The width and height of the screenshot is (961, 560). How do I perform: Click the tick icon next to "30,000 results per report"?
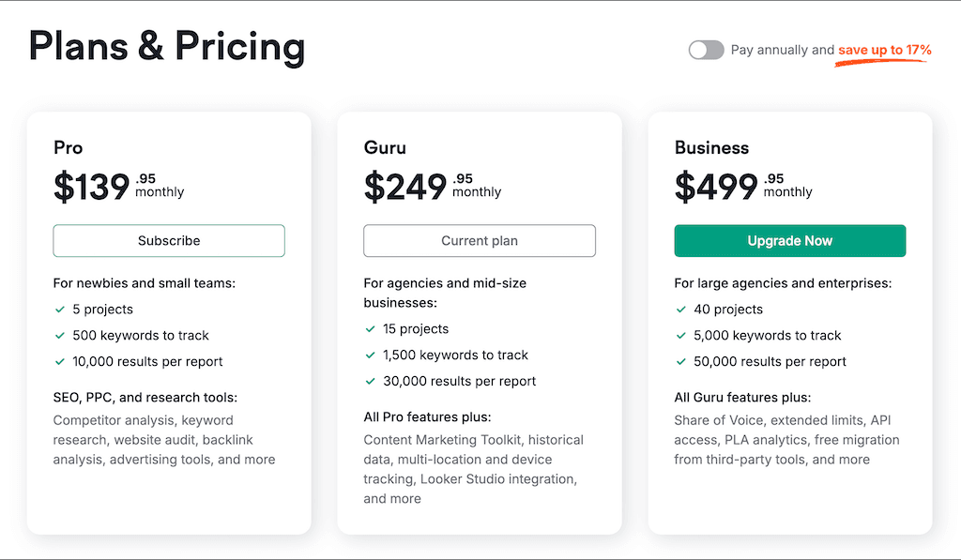pyautogui.click(x=369, y=381)
